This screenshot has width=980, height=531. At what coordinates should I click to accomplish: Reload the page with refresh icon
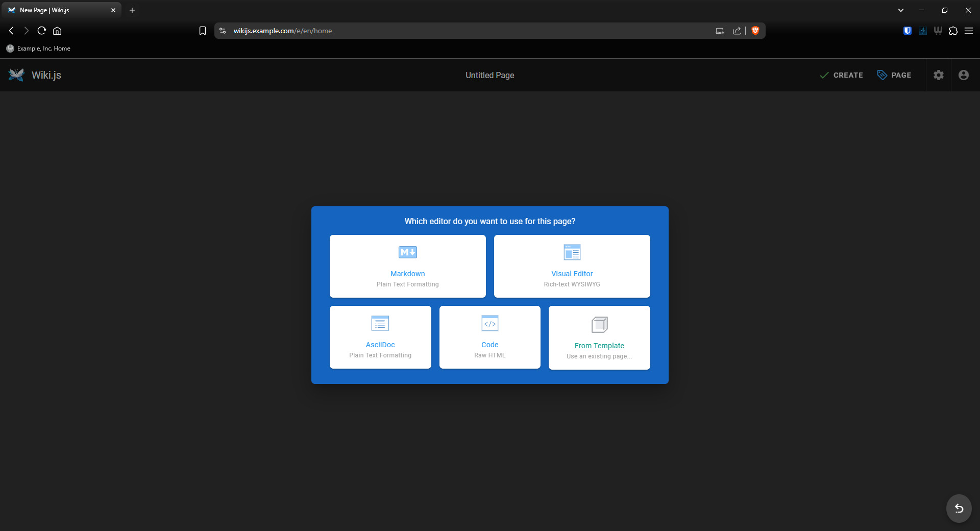coord(42,31)
